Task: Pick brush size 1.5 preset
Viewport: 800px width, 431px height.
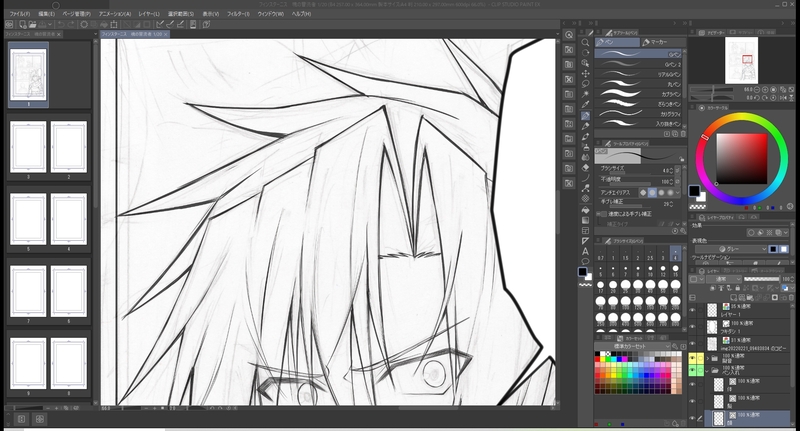Action: (x=626, y=254)
